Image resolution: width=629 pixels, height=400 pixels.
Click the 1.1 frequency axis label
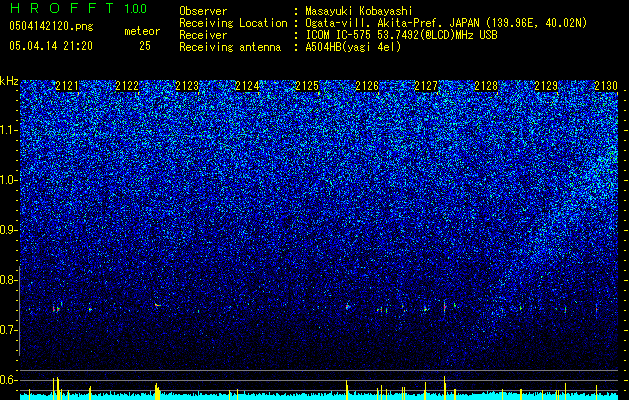8,130
